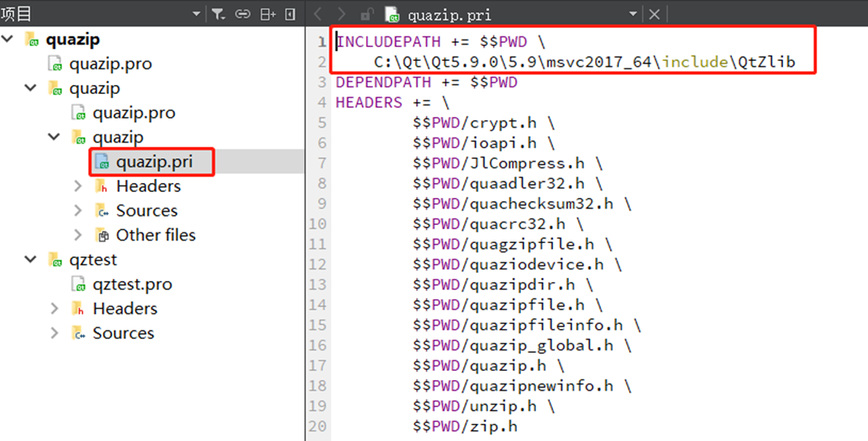
Task: Click the nested quazip.pro file icon
Action: (78, 112)
